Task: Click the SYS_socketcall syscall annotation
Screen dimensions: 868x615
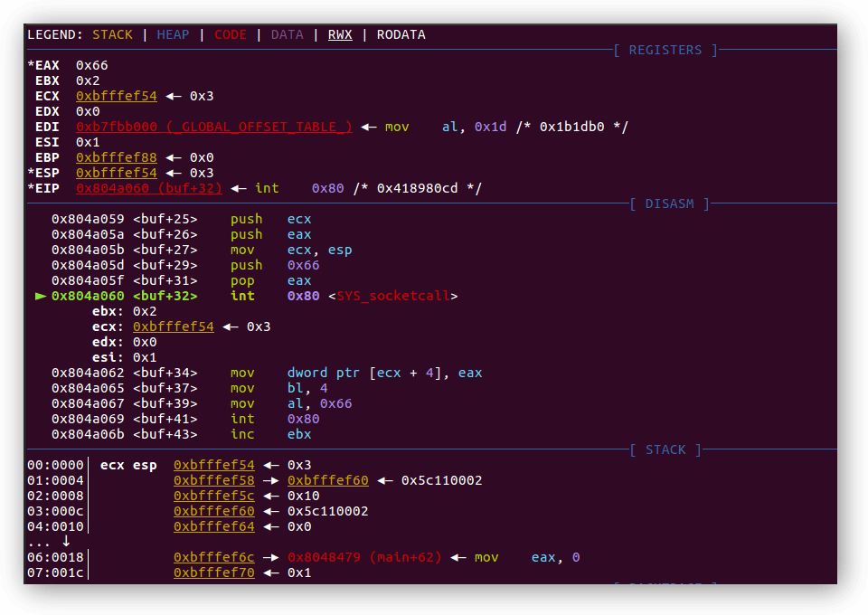Action: point(393,296)
